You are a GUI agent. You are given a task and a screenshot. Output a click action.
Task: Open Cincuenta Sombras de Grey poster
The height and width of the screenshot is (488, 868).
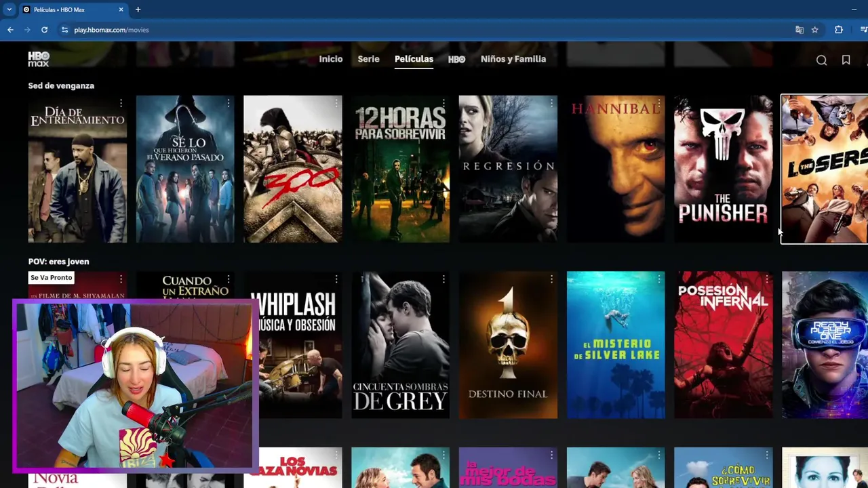(400, 345)
